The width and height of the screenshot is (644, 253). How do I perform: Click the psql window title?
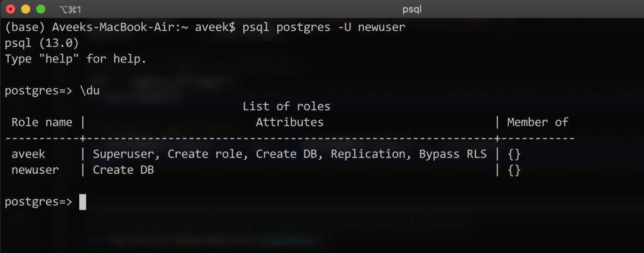click(413, 9)
